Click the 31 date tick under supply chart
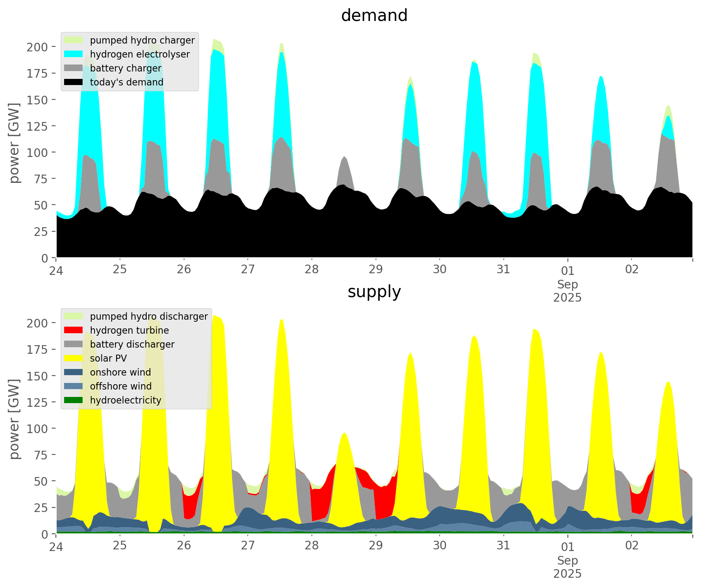The width and height of the screenshot is (701, 588). click(503, 546)
